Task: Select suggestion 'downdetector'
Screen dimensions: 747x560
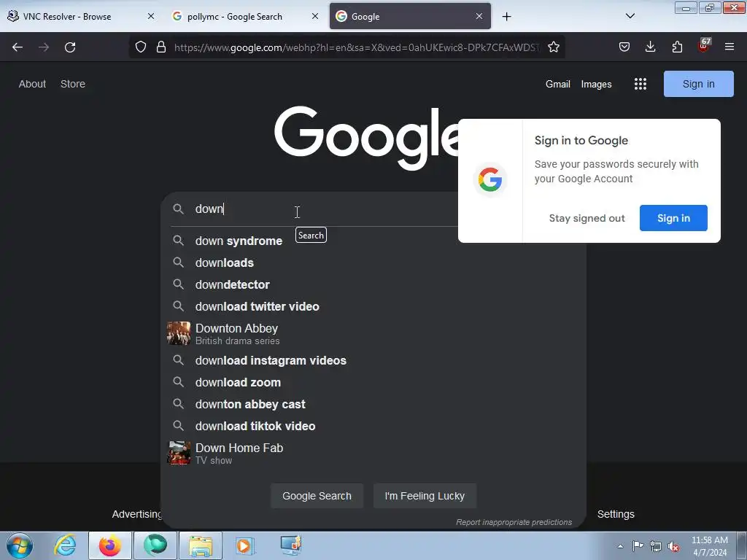Action: pos(373,285)
